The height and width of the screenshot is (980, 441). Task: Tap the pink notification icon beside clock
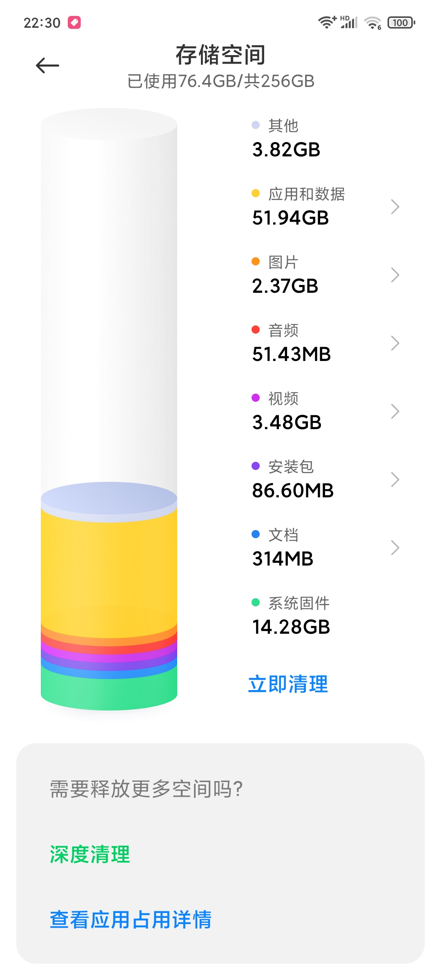point(74,22)
